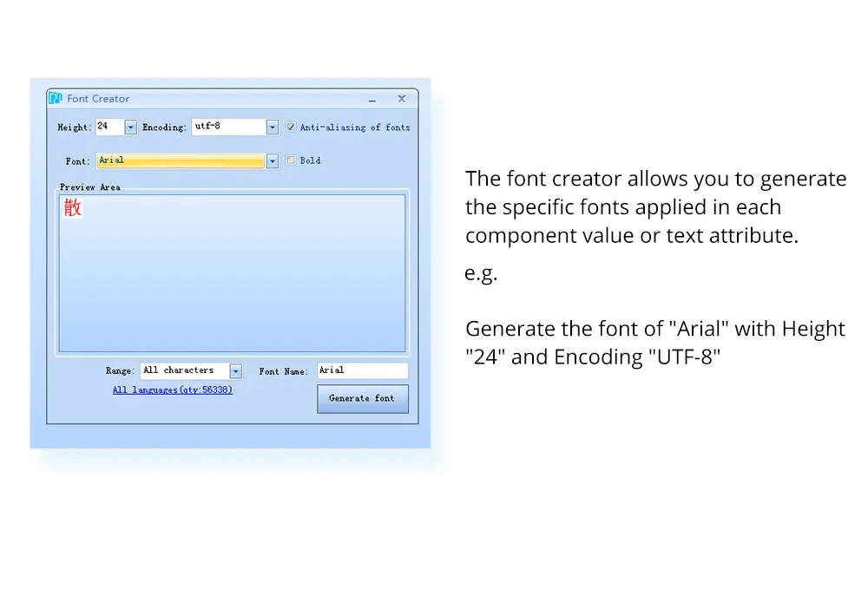Close the Font Creator window
Image resolution: width=868 pixels, height=589 pixels.
pyautogui.click(x=402, y=98)
